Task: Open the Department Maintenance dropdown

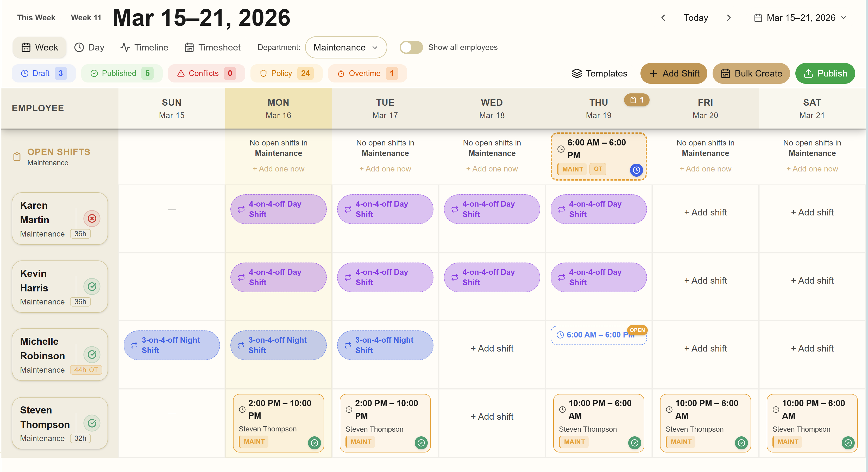Action: click(x=346, y=47)
